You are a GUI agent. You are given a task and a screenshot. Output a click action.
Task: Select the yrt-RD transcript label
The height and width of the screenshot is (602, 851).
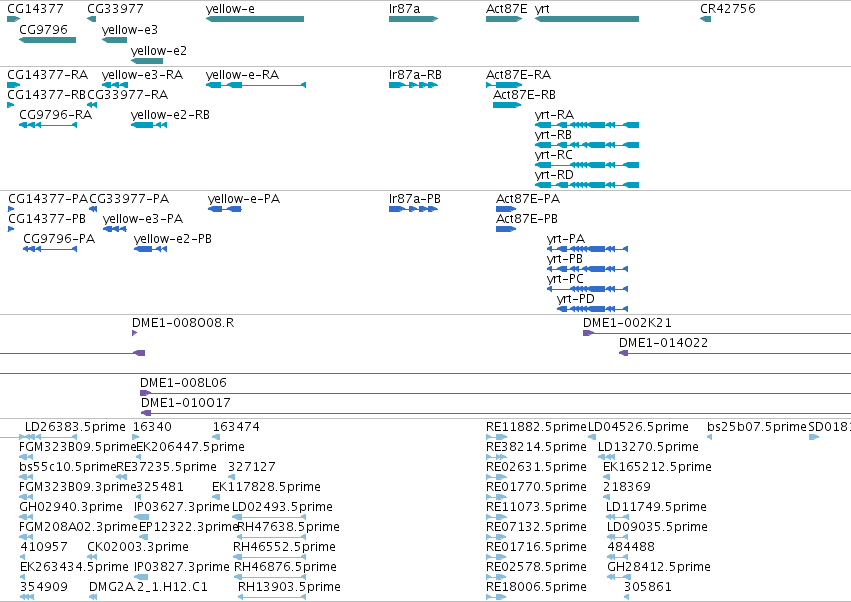[x=554, y=175]
